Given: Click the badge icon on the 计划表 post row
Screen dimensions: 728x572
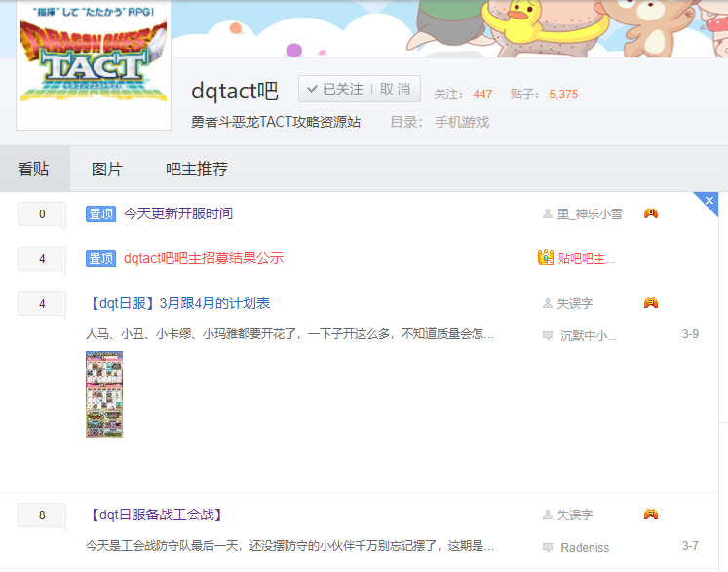Looking at the screenshot, I should point(650,303).
